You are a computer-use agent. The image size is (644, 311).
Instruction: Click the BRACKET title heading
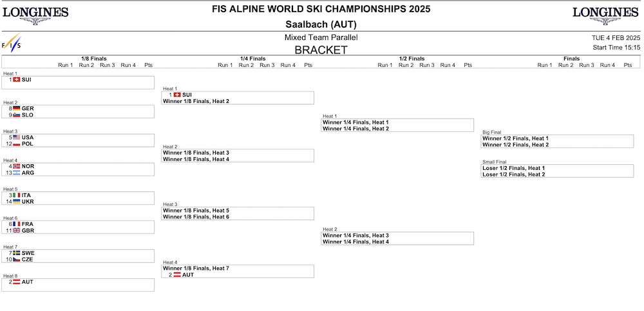pyautogui.click(x=321, y=50)
